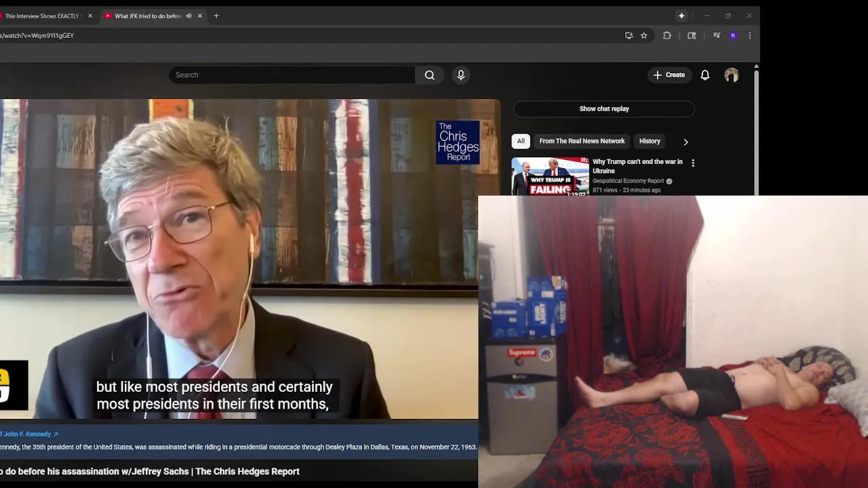The width and height of the screenshot is (868, 488).
Task: Bookmark this page with the star icon
Action: pyautogui.click(x=644, y=35)
